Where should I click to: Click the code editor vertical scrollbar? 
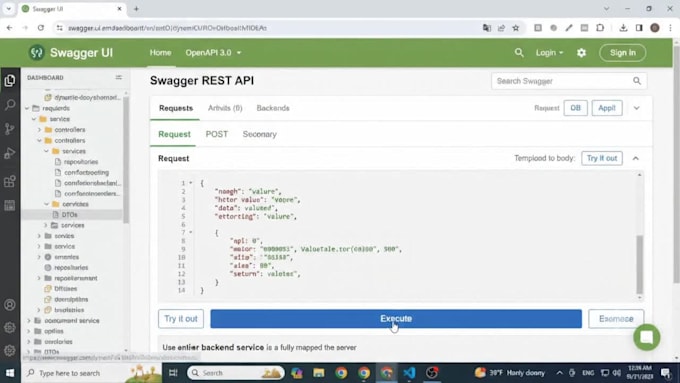click(640, 265)
